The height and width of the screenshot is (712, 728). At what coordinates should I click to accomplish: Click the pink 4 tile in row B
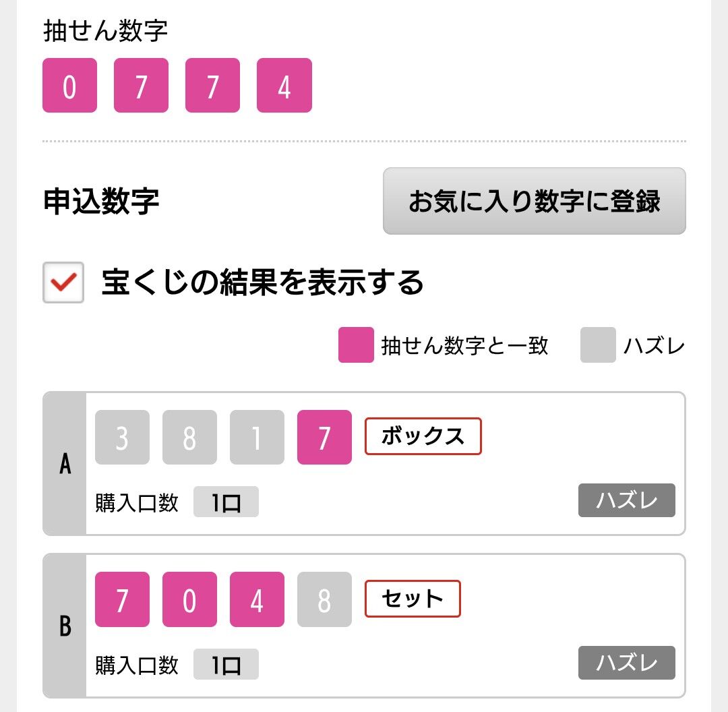(257, 599)
